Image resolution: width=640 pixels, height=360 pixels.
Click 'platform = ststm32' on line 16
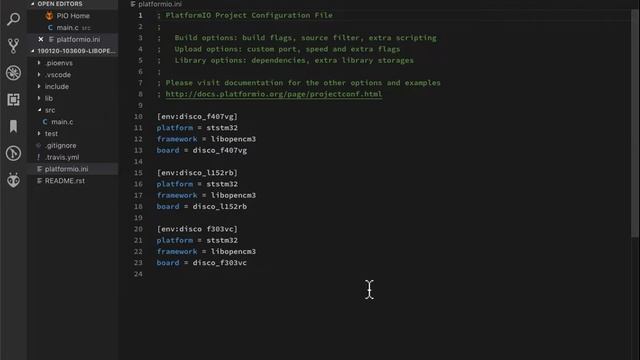pos(197,184)
